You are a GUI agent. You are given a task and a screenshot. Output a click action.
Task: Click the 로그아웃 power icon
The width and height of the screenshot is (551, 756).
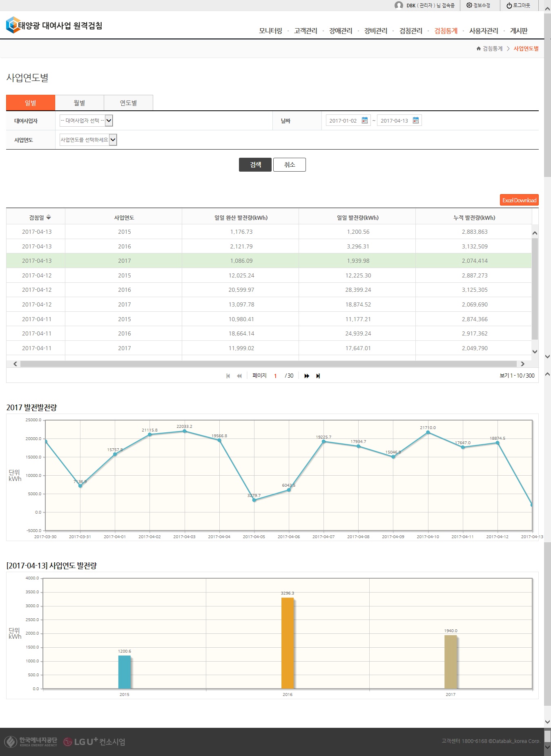(509, 5)
